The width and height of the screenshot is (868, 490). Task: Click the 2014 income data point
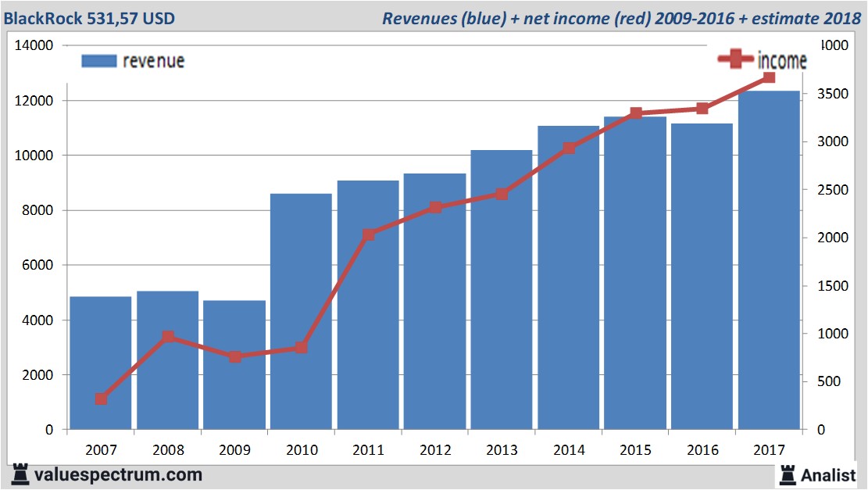click(569, 148)
